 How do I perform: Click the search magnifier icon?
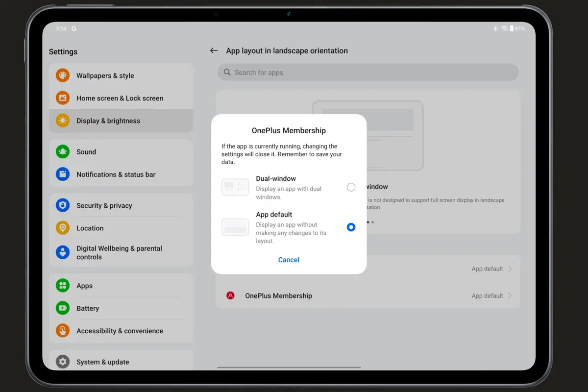[227, 73]
